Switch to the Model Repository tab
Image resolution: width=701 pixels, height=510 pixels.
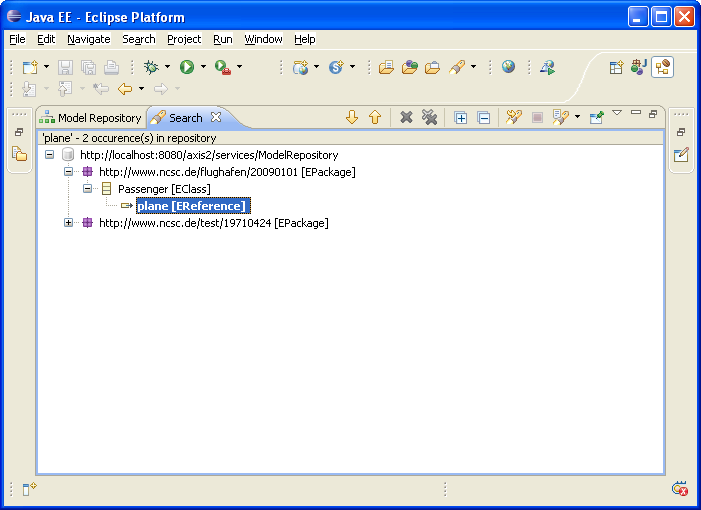(x=91, y=118)
